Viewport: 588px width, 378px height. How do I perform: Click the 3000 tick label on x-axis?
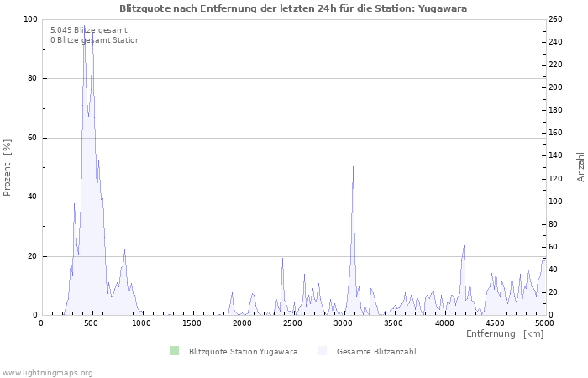click(x=343, y=323)
